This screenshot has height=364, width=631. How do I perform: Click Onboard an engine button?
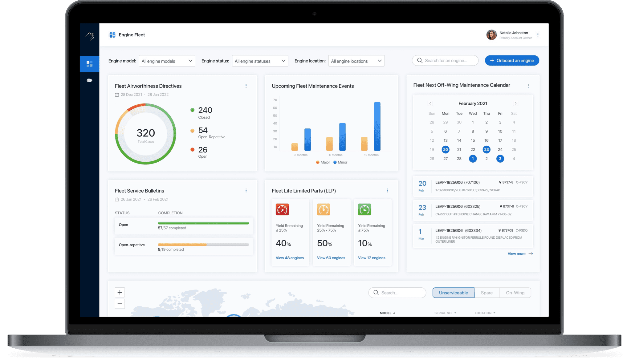(x=512, y=61)
